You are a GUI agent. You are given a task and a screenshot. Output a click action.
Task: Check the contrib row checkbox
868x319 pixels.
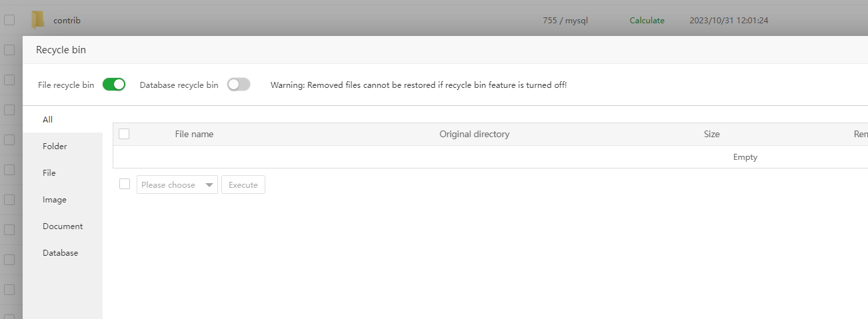[x=9, y=21]
